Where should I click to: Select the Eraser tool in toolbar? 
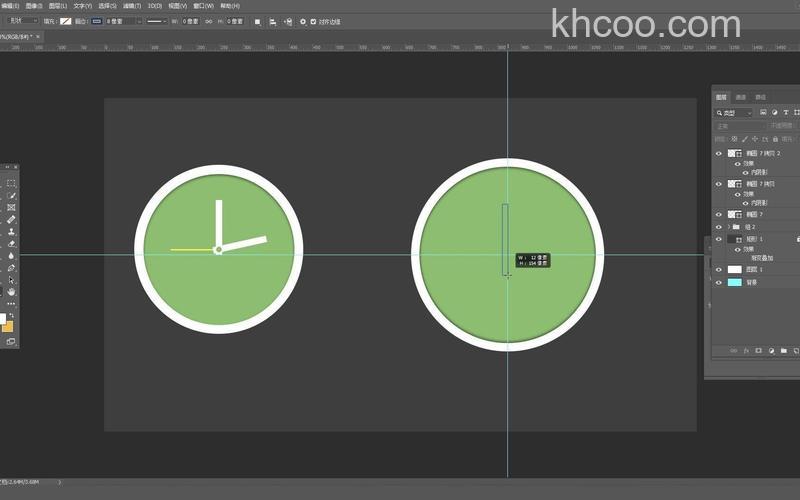(11, 243)
